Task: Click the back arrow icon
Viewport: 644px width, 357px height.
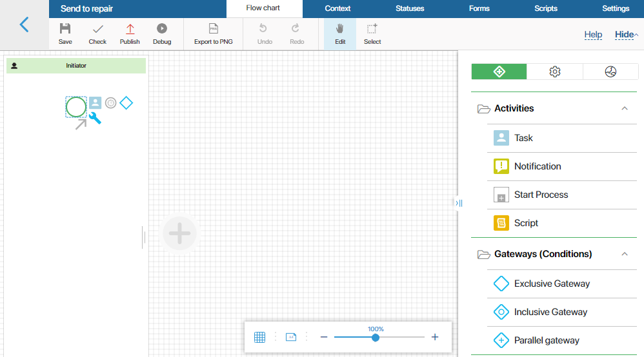Action: point(25,24)
